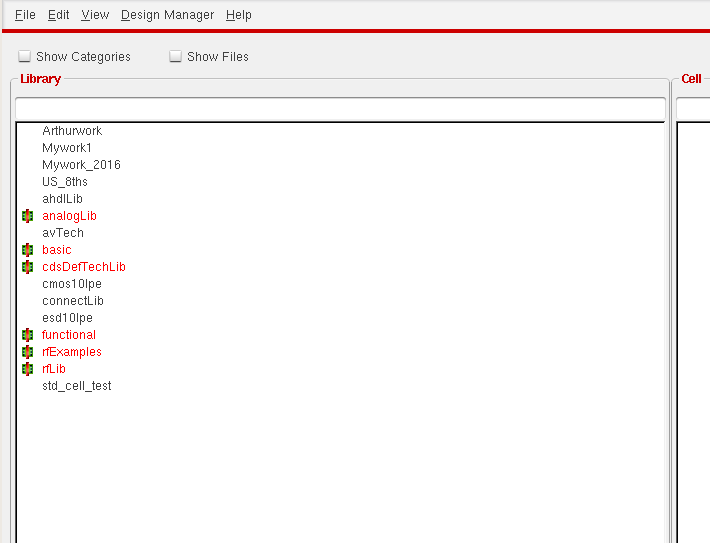Select the ahdlLib library
This screenshot has width=710, height=543.
(x=62, y=199)
